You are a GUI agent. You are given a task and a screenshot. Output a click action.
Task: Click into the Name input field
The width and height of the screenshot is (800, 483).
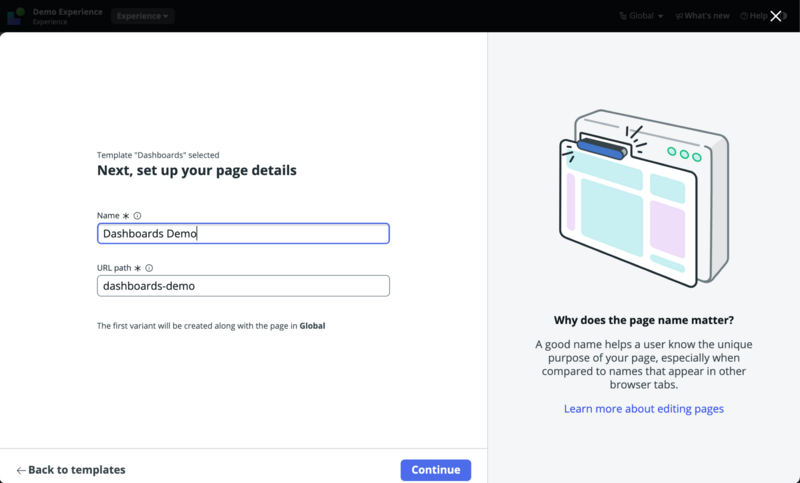(243, 234)
